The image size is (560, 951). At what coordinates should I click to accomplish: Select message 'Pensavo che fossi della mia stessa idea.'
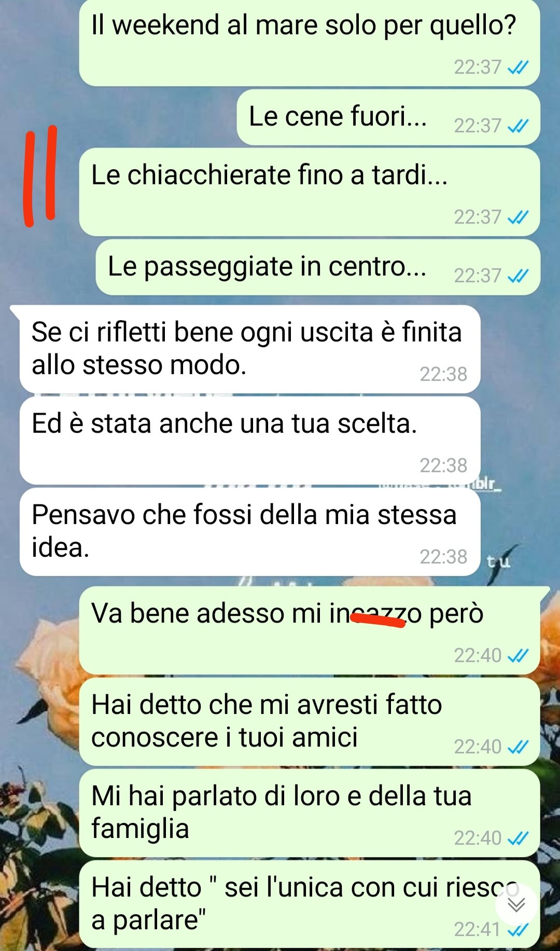(250, 532)
